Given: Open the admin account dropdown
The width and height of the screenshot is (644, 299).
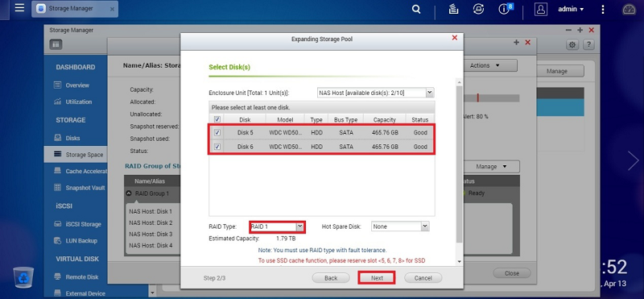Looking at the screenshot, I should [x=571, y=9].
